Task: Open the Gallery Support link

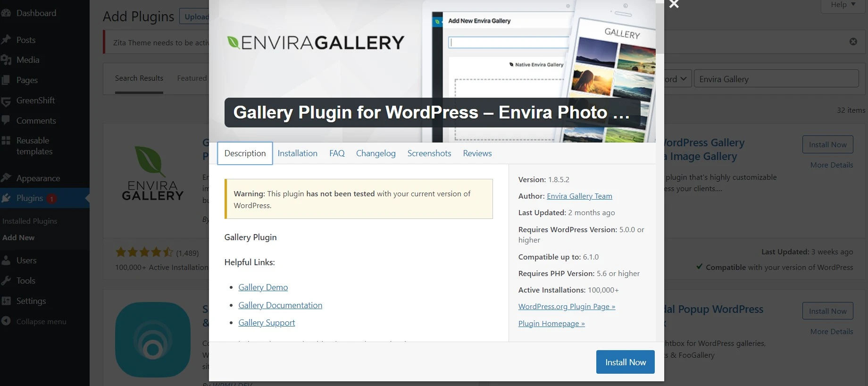Action: (267, 323)
